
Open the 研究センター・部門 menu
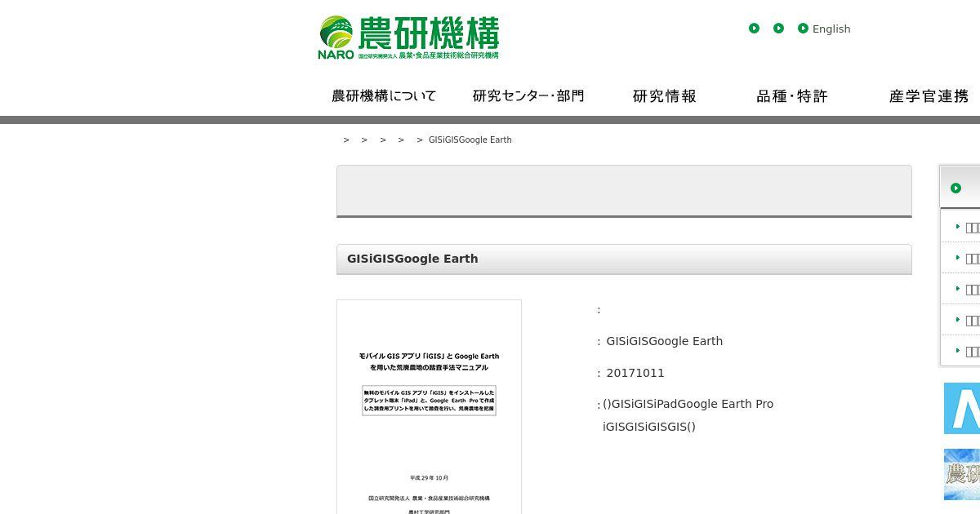coord(528,96)
